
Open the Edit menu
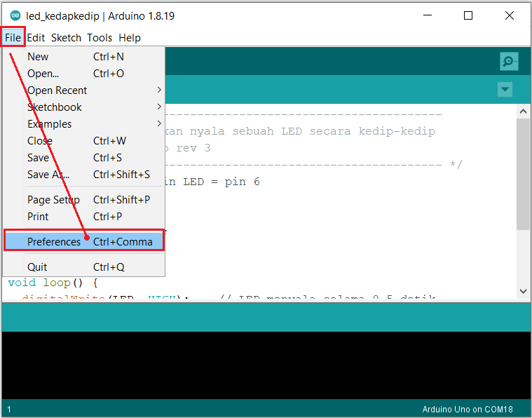(x=36, y=37)
